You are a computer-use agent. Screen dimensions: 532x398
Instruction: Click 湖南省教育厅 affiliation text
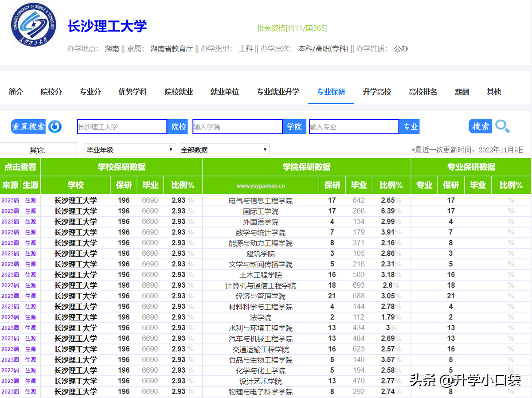[172, 49]
